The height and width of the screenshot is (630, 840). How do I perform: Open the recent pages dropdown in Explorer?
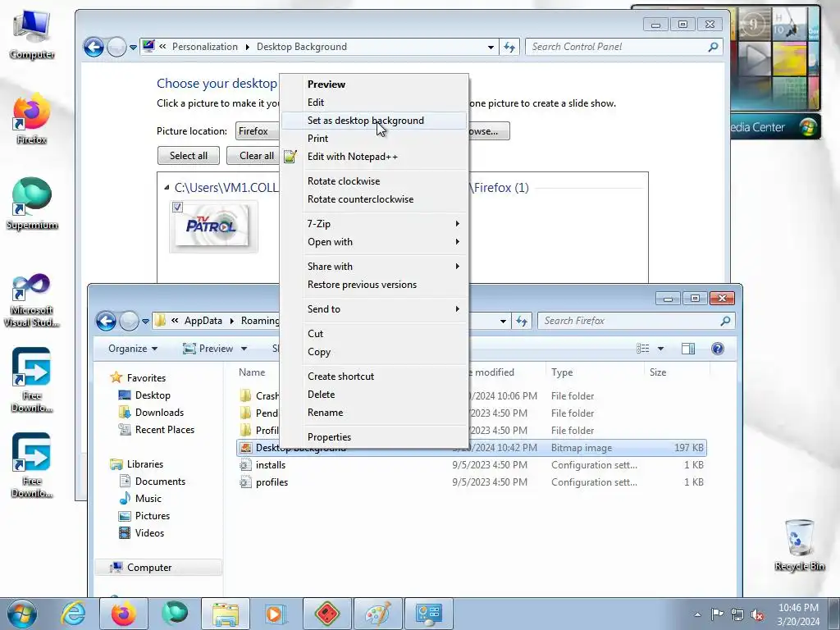pyautogui.click(x=145, y=322)
